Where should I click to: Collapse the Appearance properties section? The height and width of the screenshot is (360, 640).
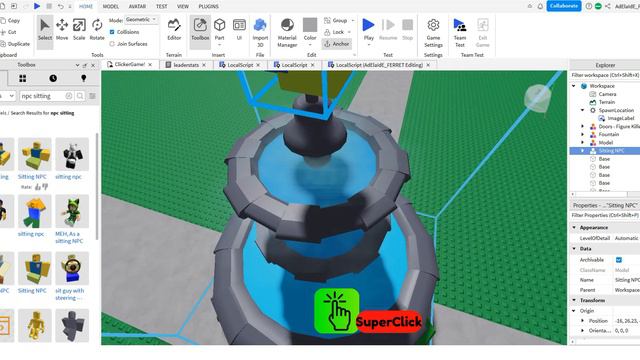tap(574, 227)
